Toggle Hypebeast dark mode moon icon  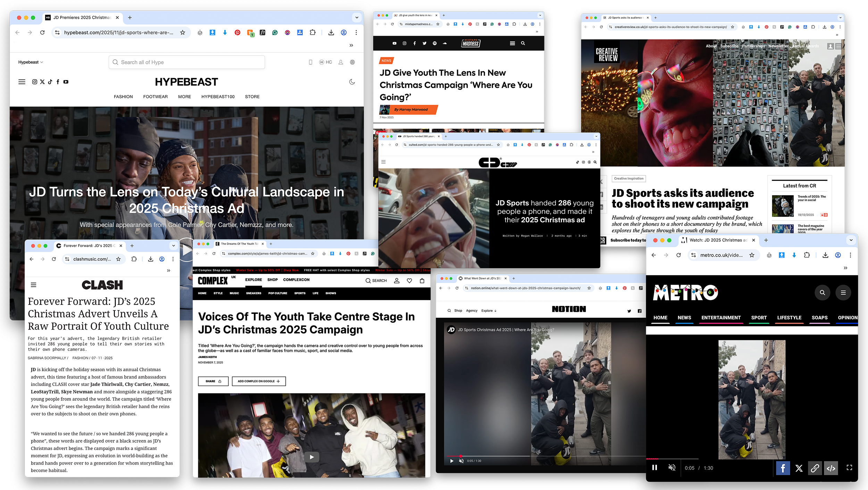pos(352,82)
